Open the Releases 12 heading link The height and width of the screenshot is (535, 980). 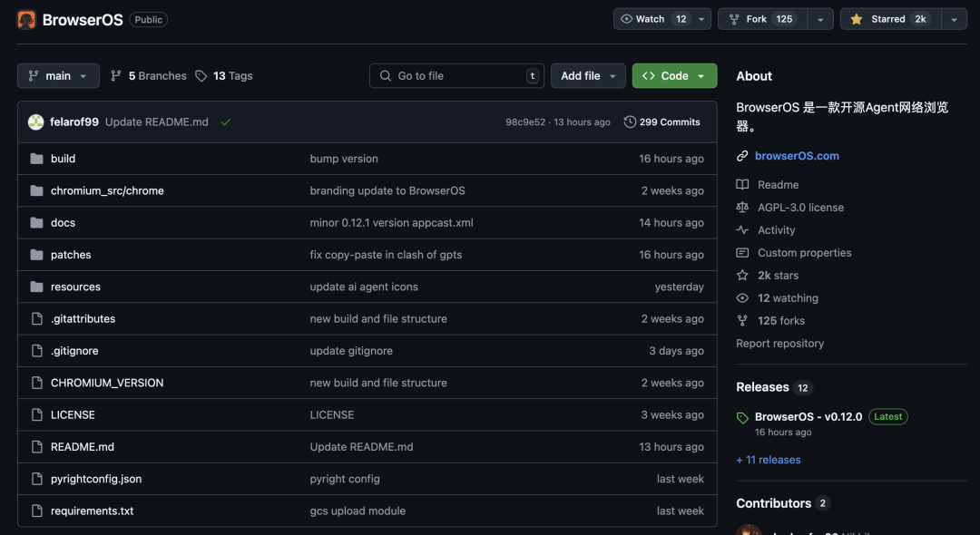click(774, 387)
